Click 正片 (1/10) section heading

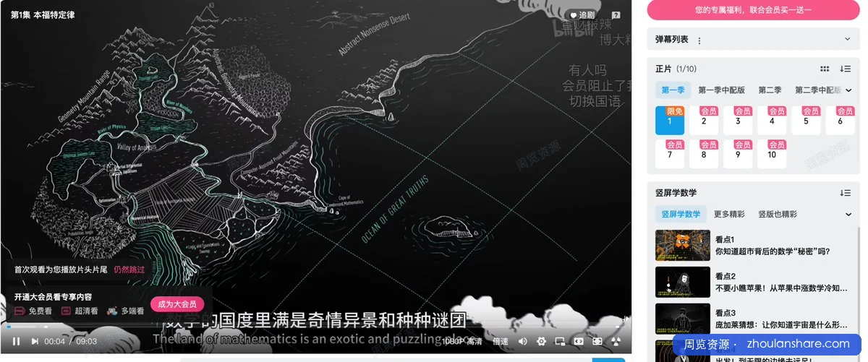click(x=676, y=69)
